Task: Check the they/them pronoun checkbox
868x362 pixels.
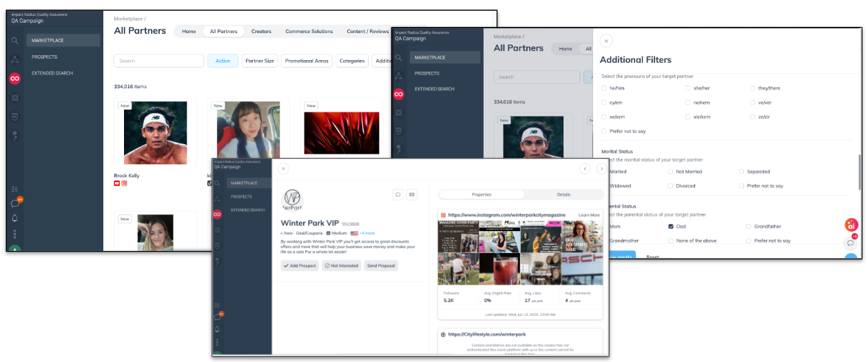Action: tap(752, 88)
